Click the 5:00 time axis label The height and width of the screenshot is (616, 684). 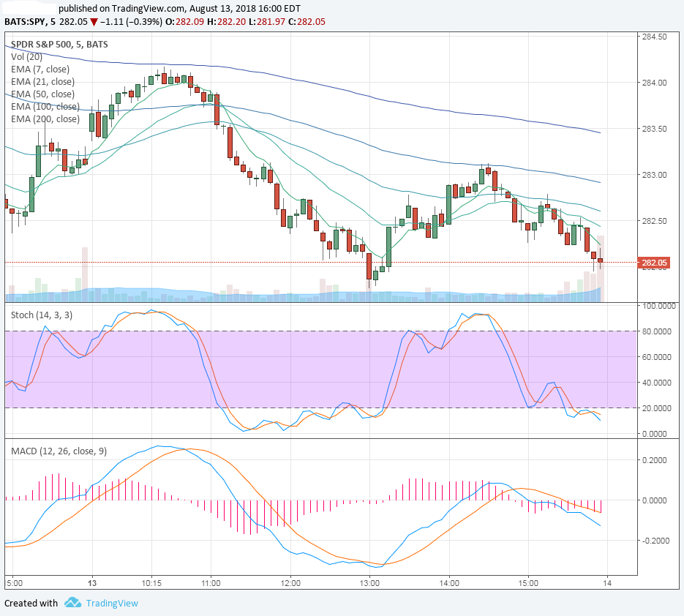pos(15,583)
